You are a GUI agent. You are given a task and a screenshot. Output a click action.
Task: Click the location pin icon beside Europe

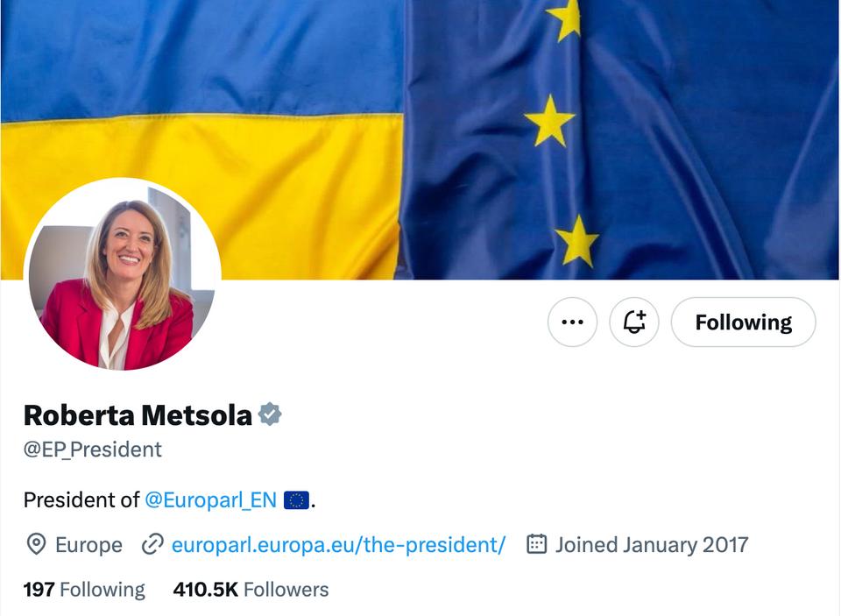[36, 545]
